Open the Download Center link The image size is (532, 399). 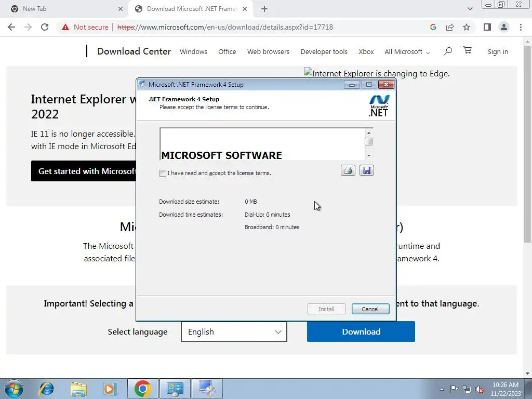point(134,51)
